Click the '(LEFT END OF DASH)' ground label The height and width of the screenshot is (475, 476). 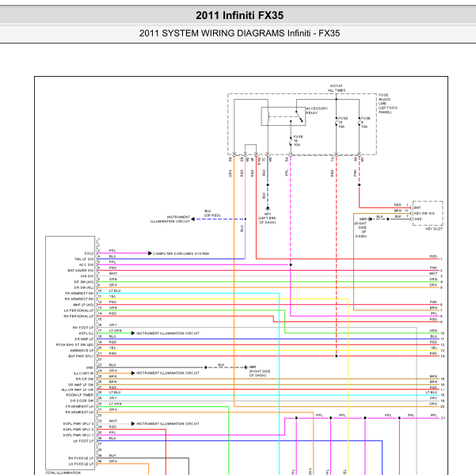(x=267, y=220)
